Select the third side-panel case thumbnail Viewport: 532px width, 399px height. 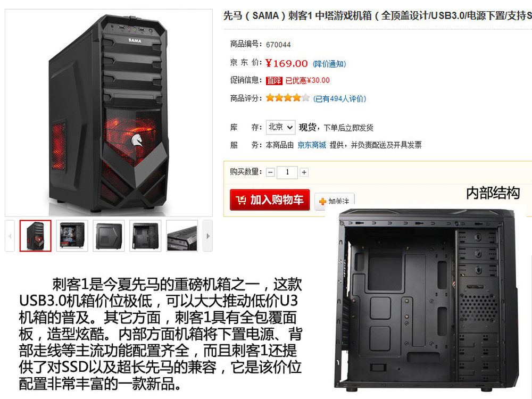pyautogui.click(x=109, y=236)
